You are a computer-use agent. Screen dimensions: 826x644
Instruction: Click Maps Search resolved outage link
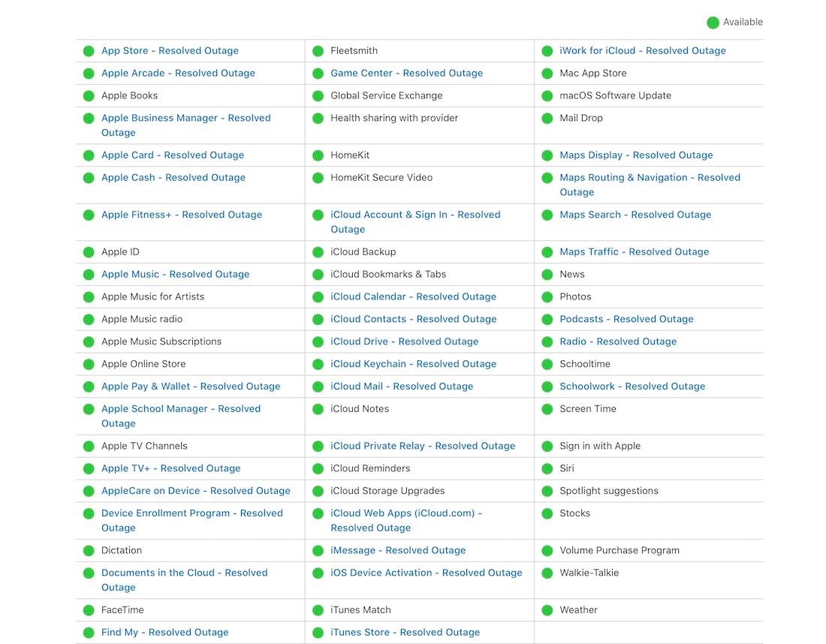tap(635, 215)
